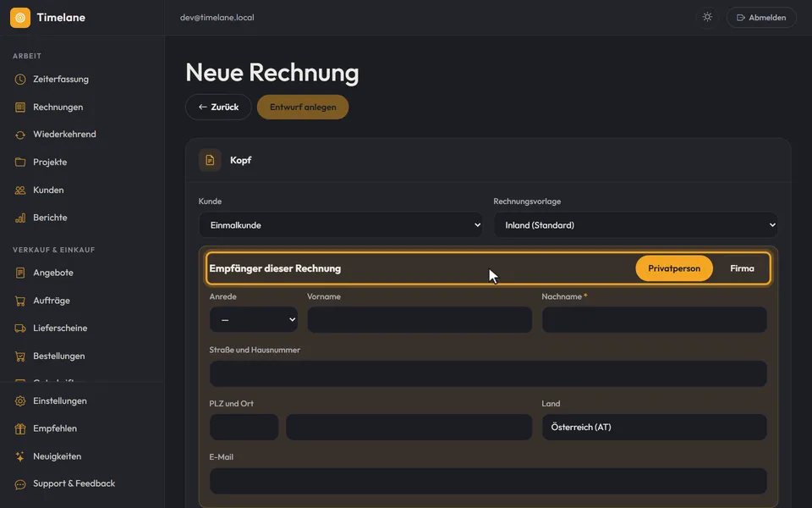Click the Ort city input field
The image size is (812, 508).
pos(409,427)
